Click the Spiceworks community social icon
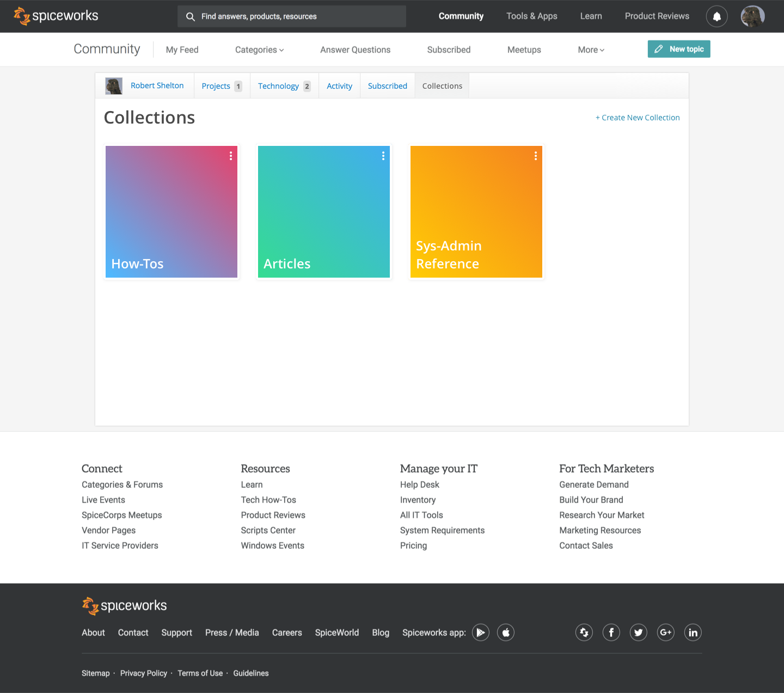 [x=584, y=633]
